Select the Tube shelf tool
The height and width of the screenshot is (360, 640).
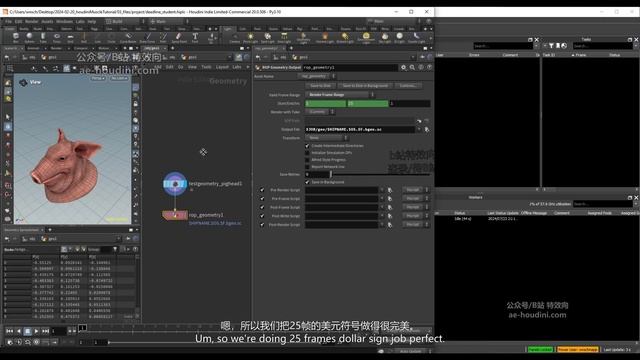(x=43, y=38)
